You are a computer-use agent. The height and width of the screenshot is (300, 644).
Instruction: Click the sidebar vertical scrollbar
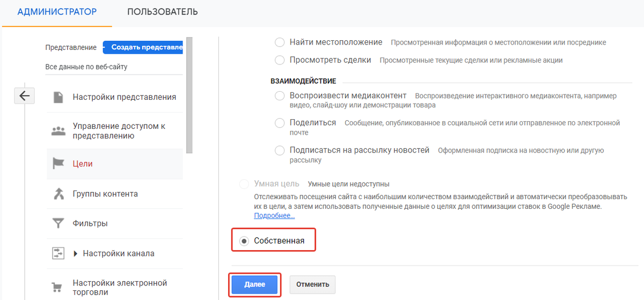(x=189, y=97)
